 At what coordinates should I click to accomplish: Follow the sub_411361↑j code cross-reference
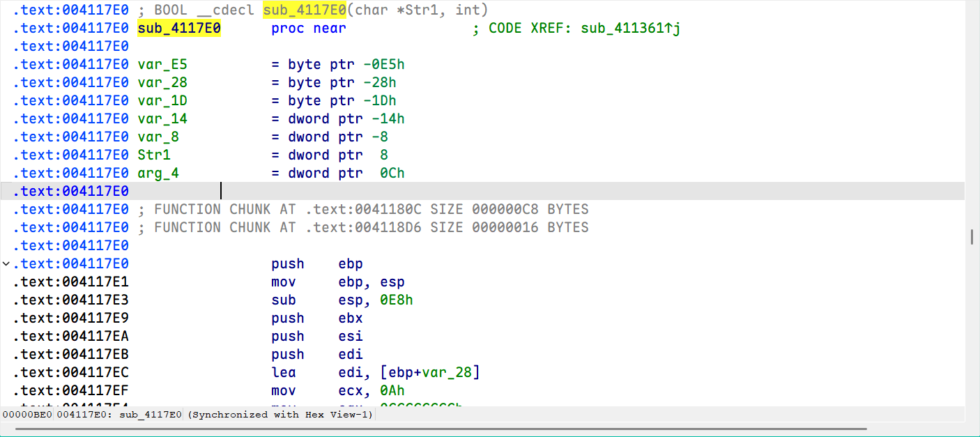(630, 29)
